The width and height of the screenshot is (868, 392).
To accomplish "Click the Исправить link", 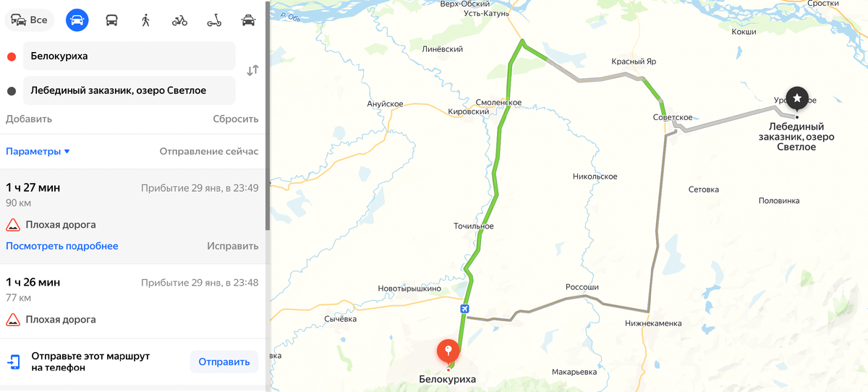I will [x=232, y=246].
